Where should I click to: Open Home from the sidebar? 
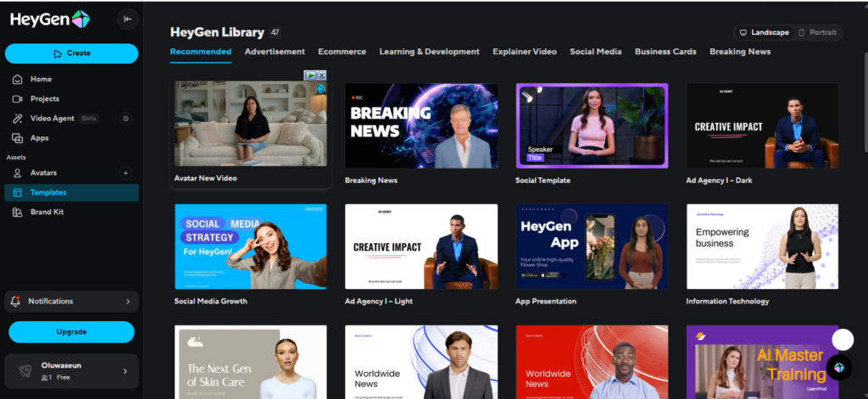point(41,79)
